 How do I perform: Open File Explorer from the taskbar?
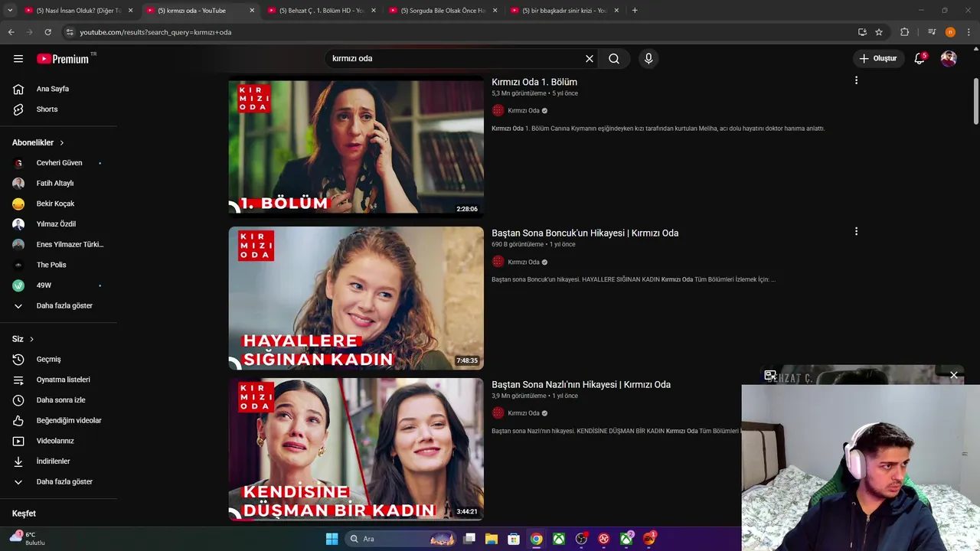point(492,539)
